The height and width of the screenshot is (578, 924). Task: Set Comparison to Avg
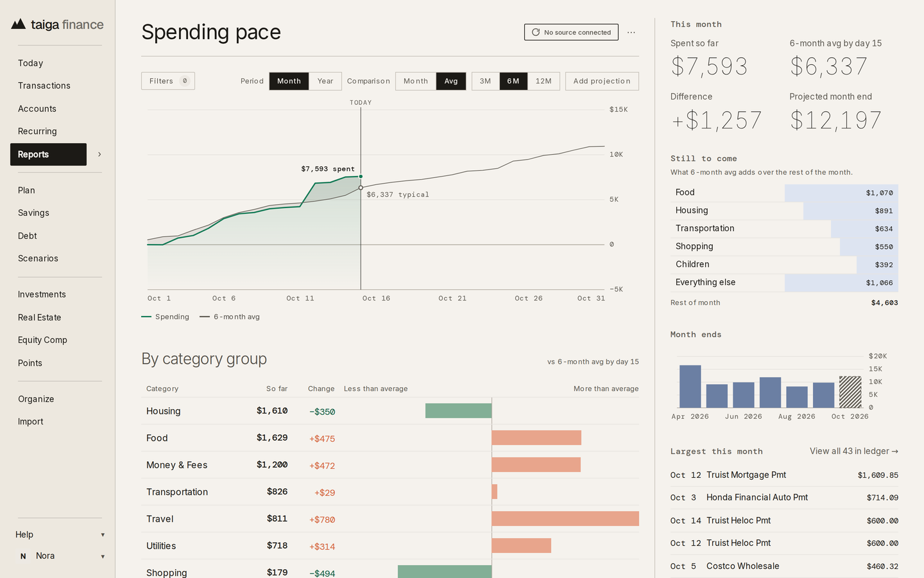[451, 81]
